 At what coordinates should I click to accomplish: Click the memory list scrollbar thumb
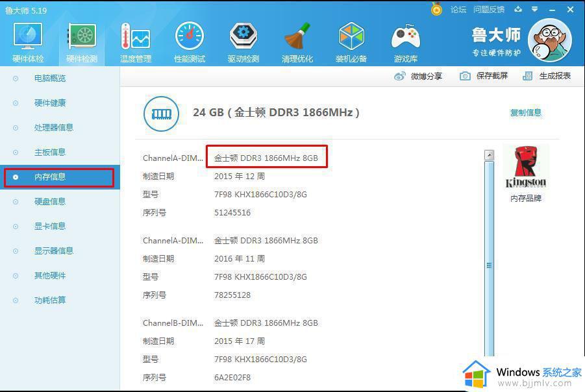tap(489, 258)
